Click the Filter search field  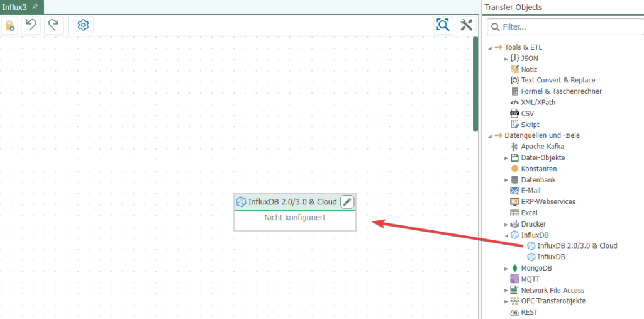569,27
